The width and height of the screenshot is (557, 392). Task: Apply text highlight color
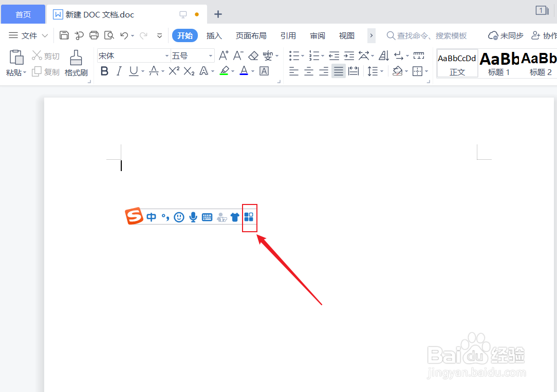pyautogui.click(x=224, y=71)
